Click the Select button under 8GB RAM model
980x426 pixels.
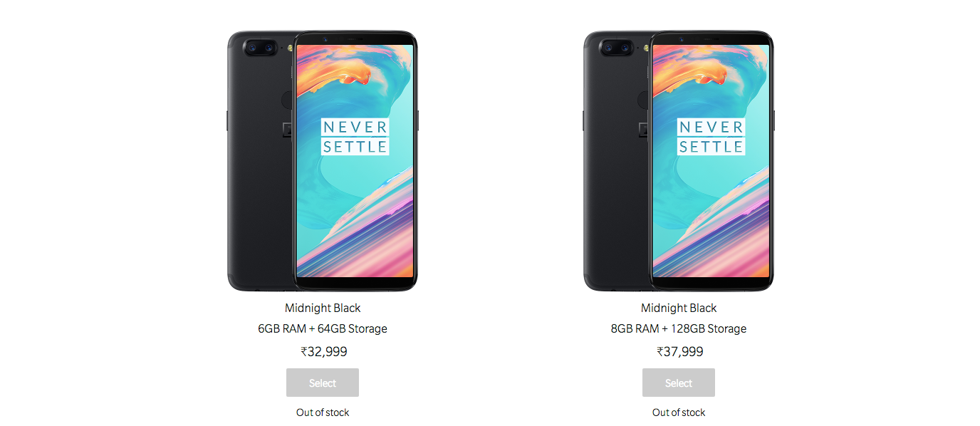coord(679,383)
